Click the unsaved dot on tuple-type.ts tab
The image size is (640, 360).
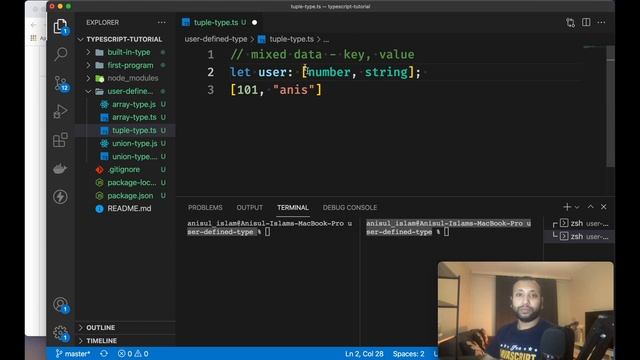[x=254, y=22]
